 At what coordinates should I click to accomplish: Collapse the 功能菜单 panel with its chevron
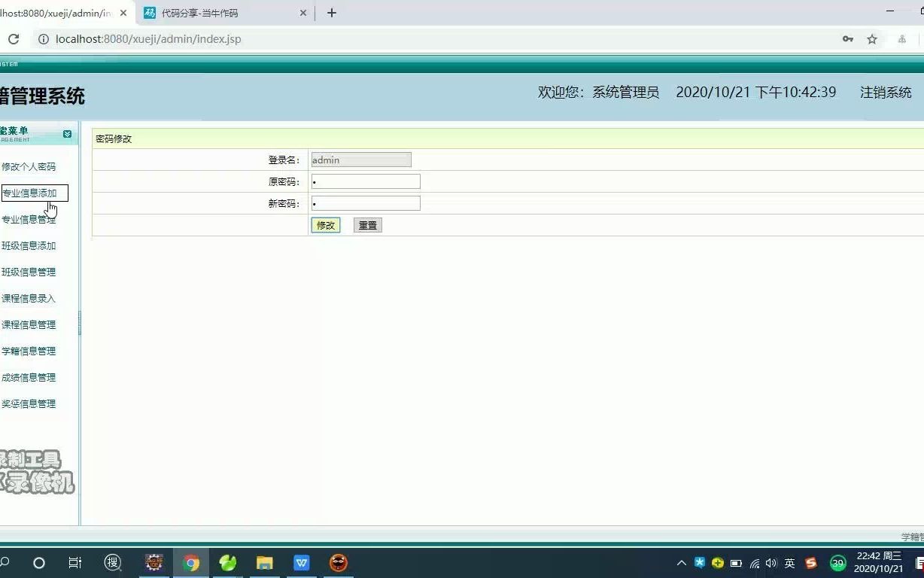(x=67, y=132)
